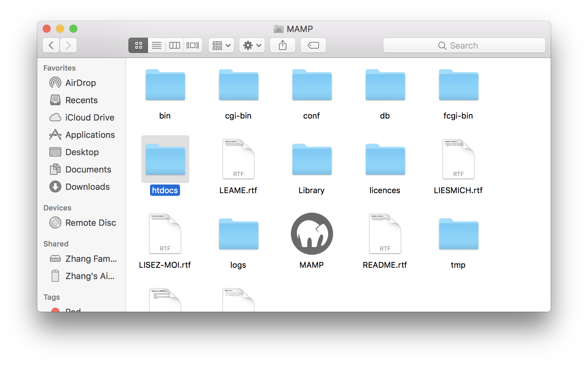This screenshot has width=588, height=365.
Task: Open the README.rtf file icon
Action: click(385, 234)
